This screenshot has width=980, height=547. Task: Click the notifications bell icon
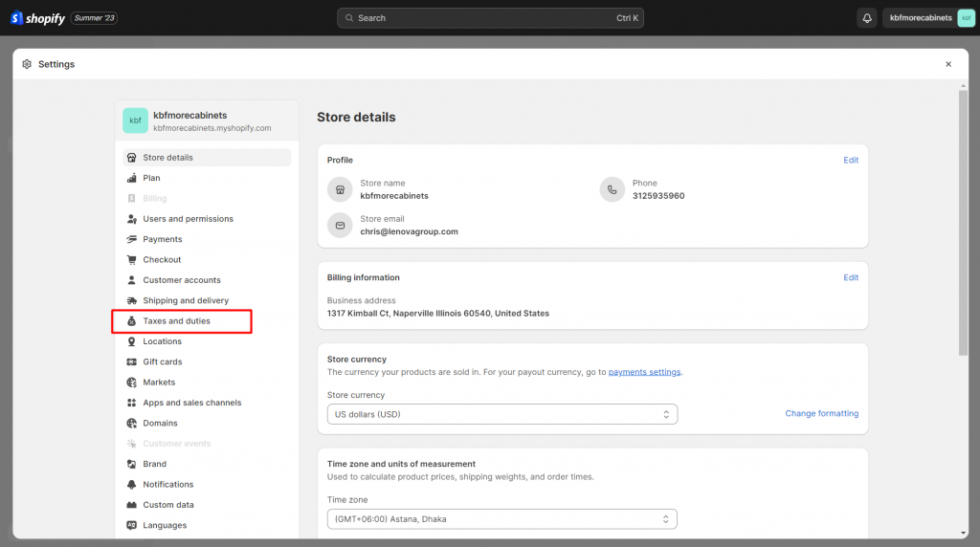(867, 18)
